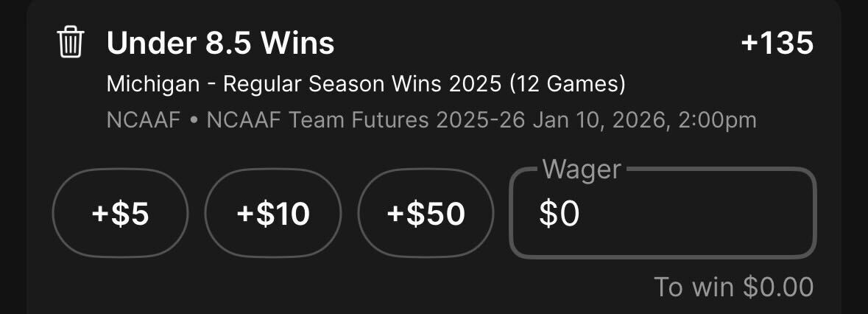This screenshot has height=314, width=868.
Task: Add $50 to the wager
Action: click(x=426, y=213)
